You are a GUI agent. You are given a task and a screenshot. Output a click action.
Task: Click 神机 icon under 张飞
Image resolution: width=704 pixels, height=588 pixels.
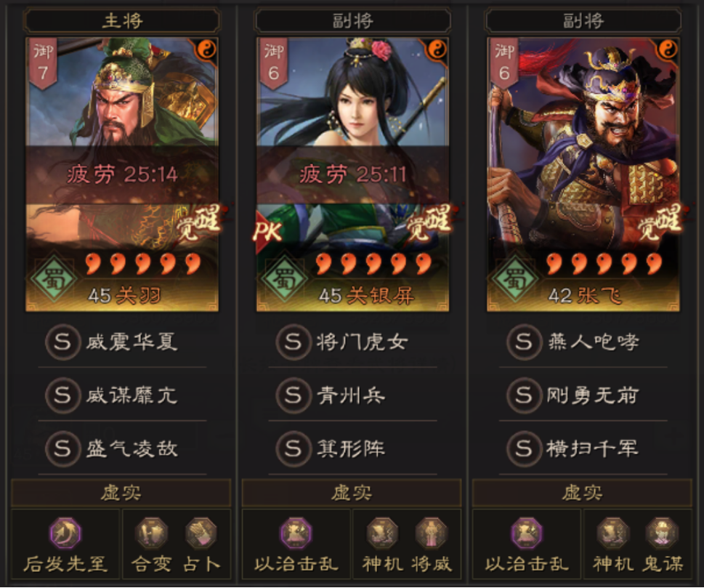point(613,533)
